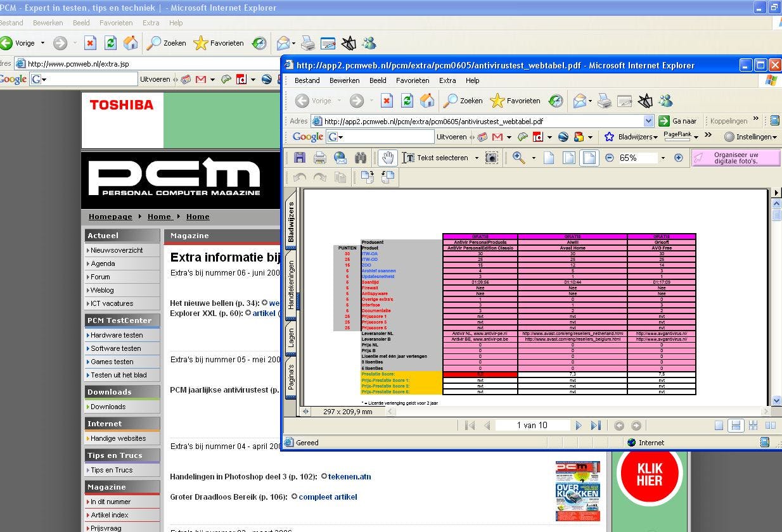Follow the compleet artikel link
782x532 pixels.
[328, 497]
